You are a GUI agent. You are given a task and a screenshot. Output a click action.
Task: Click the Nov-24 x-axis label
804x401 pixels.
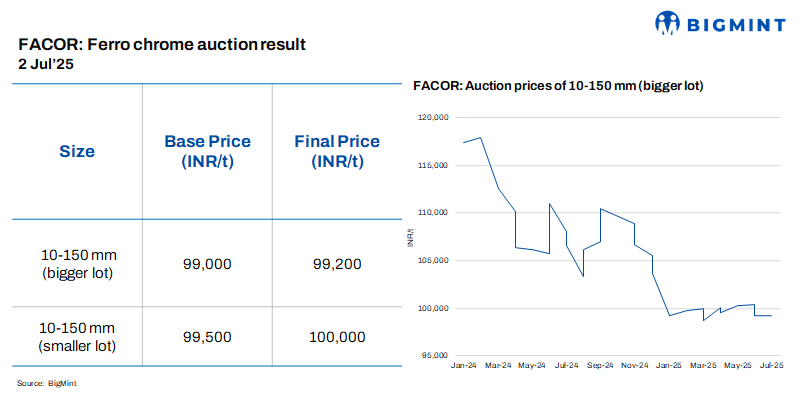[x=636, y=366]
